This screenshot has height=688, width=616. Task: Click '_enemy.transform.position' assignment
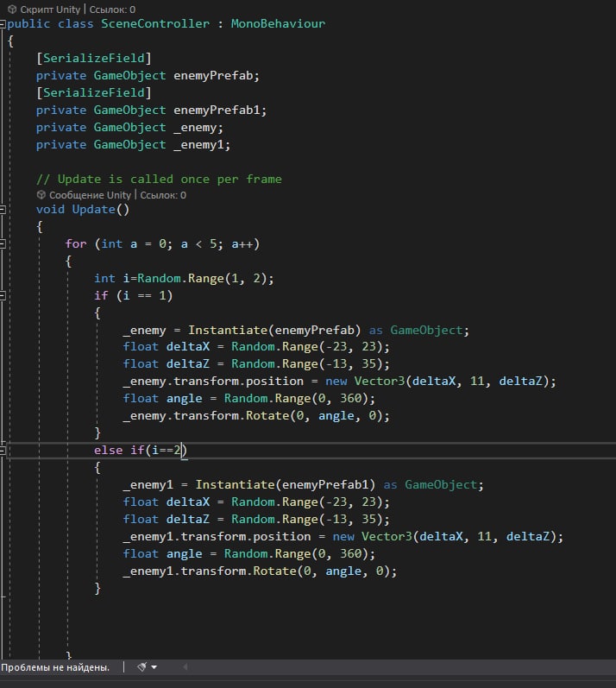click(x=213, y=382)
